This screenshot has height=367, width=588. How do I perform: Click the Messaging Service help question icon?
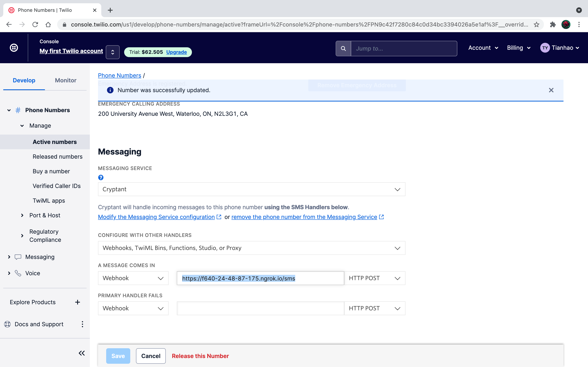point(101,178)
